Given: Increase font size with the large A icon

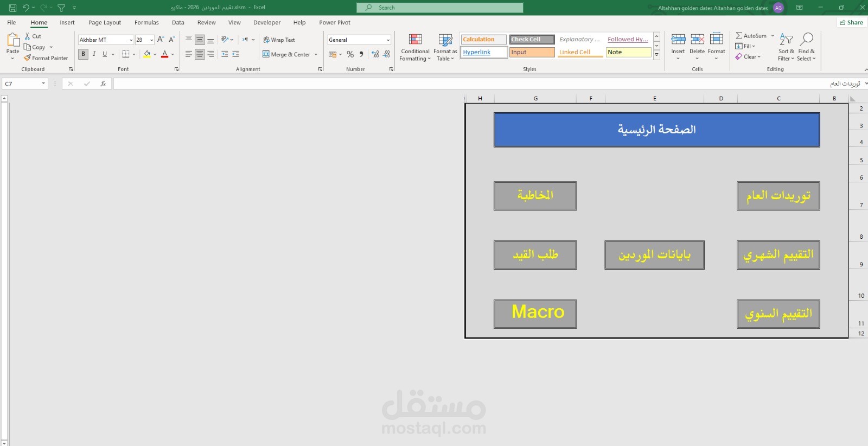Looking at the screenshot, I should 161,40.
